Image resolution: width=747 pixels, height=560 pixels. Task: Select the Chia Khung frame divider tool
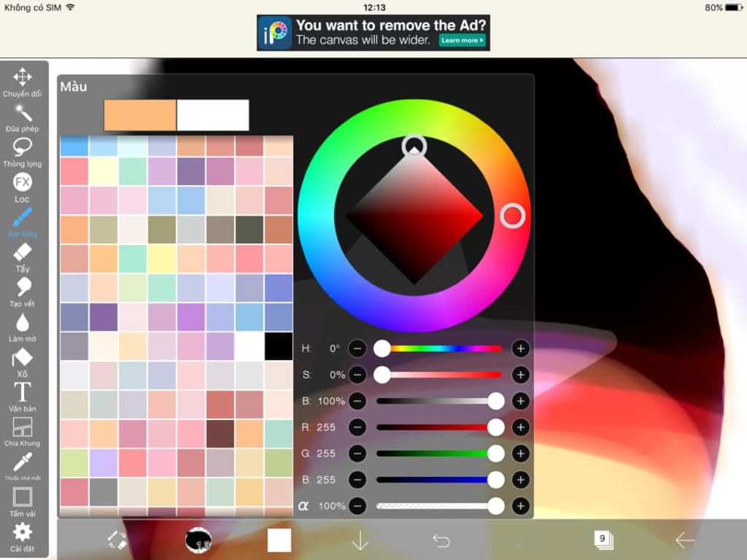(x=23, y=432)
